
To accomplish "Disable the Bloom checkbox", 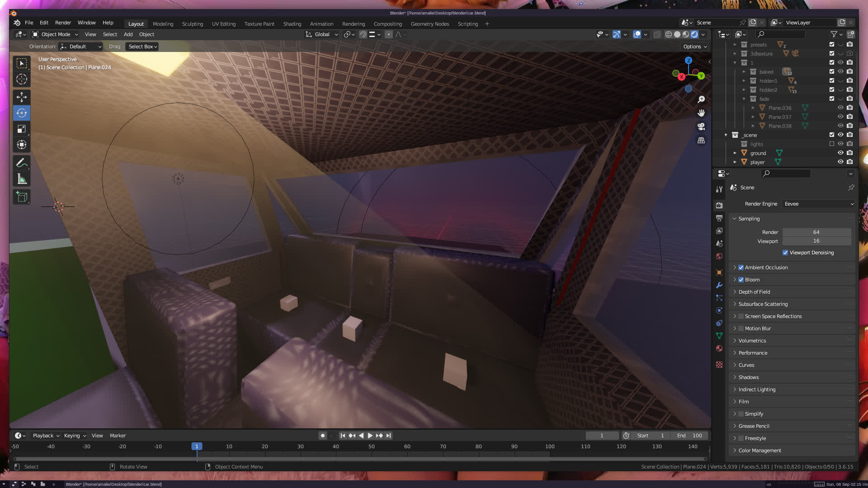I will tap(741, 280).
